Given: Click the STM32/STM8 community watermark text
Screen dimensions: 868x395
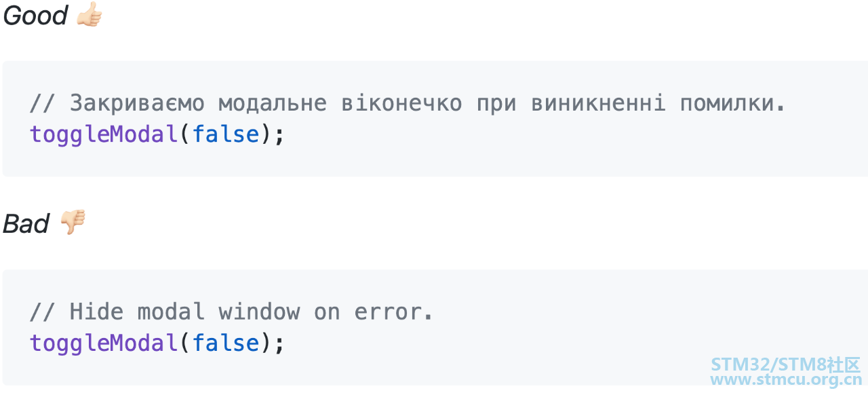Looking at the screenshot, I should [785, 364].
